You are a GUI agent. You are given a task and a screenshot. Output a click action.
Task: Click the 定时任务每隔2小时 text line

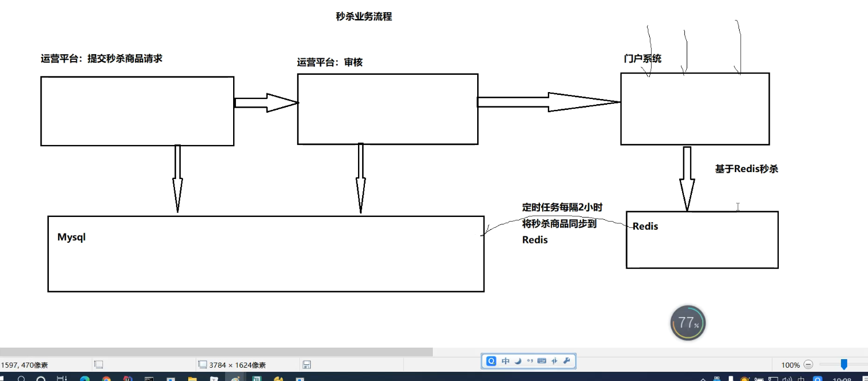pos(562,207)
